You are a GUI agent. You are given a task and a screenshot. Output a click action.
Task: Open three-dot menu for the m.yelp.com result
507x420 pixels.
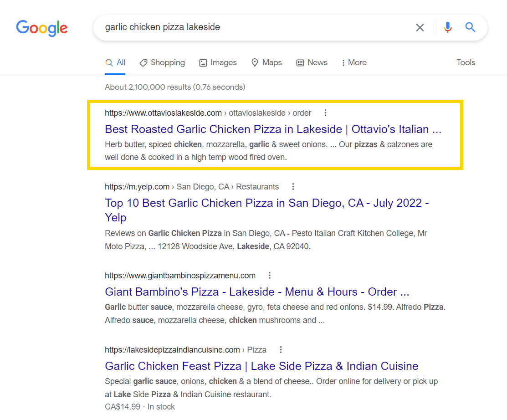tap(293, 187)
